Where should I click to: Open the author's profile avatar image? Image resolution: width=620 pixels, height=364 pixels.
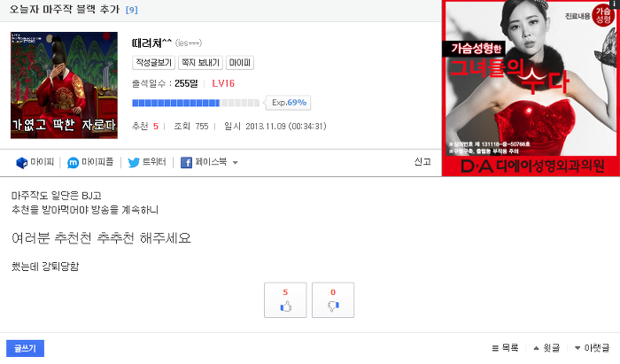(x=64, y=85)
